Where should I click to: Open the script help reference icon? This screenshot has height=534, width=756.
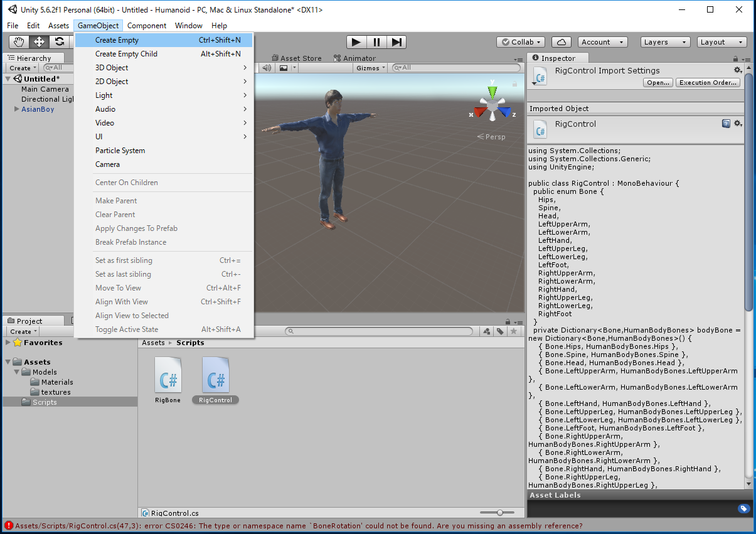pos(726,124)
